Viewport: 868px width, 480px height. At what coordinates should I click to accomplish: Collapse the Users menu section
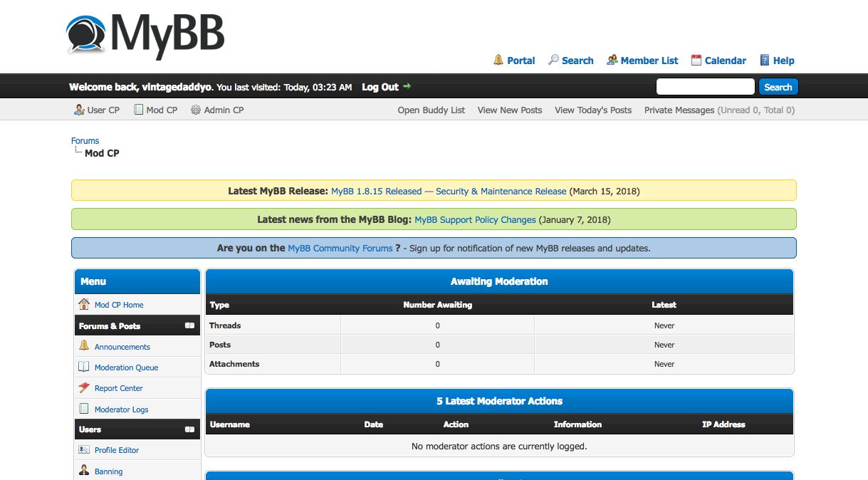click(189, 429)
